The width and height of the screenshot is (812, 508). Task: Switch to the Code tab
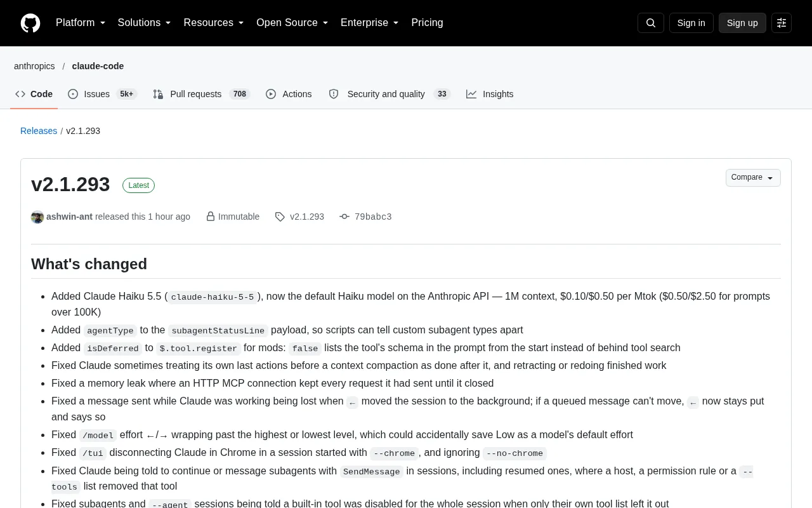[34, 94]
